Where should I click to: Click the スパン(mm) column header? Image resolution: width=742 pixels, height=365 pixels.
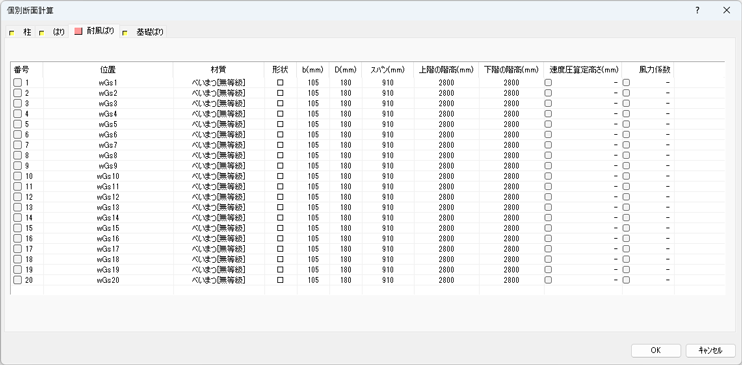pyautogui.click(x=388, y=70)
